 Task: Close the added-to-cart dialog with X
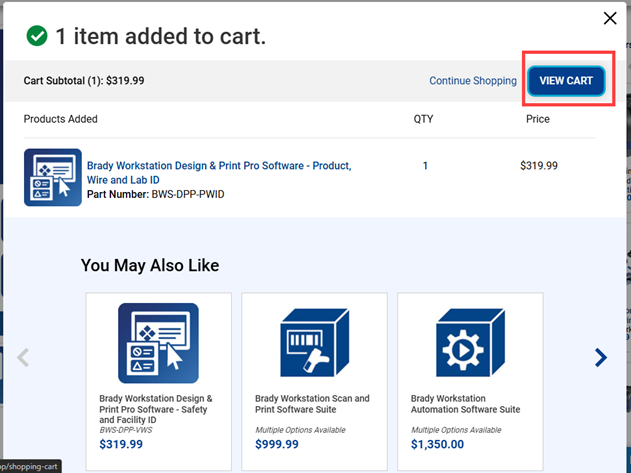coord(609,18)
